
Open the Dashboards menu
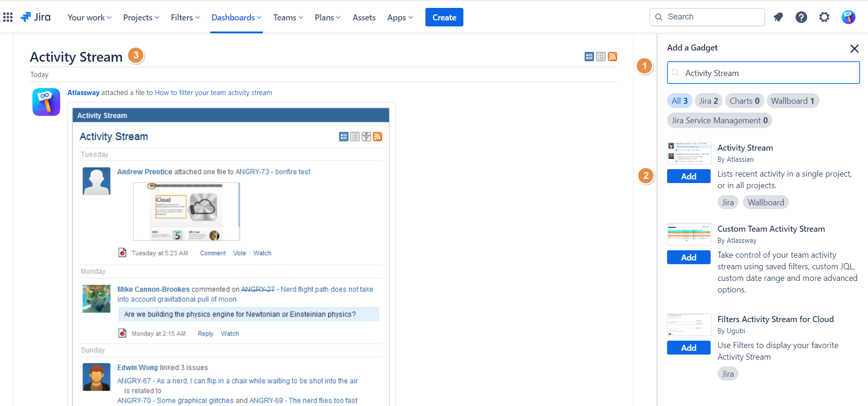coord(236,17)
